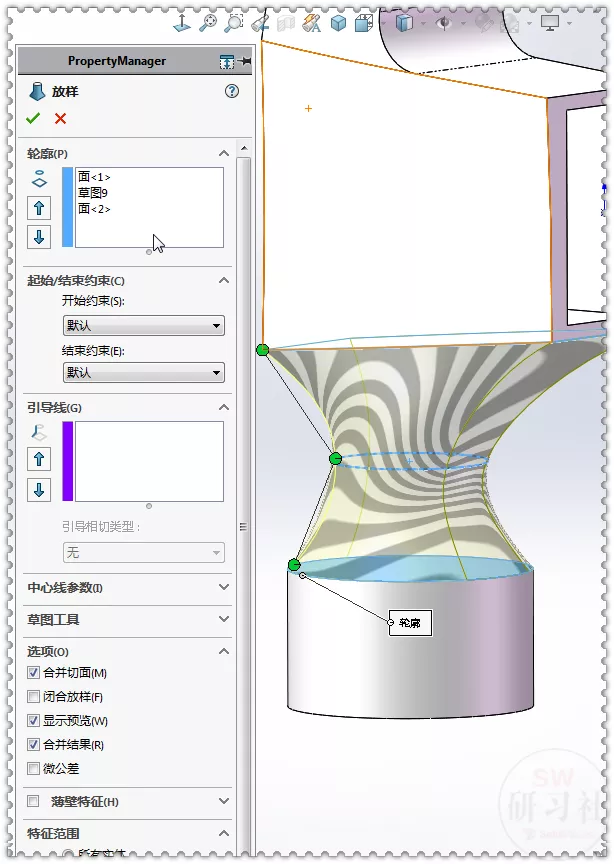Open Loft feature help question mark

point(232,91)
